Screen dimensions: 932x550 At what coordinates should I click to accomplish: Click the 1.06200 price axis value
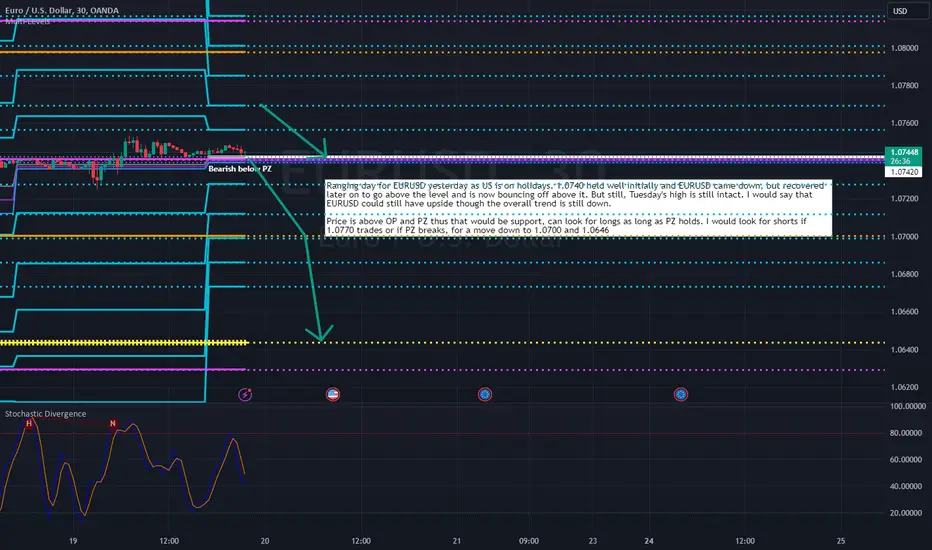point(904,387)
